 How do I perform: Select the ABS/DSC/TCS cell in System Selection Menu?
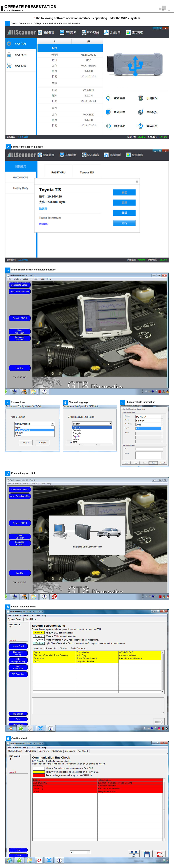140,652
